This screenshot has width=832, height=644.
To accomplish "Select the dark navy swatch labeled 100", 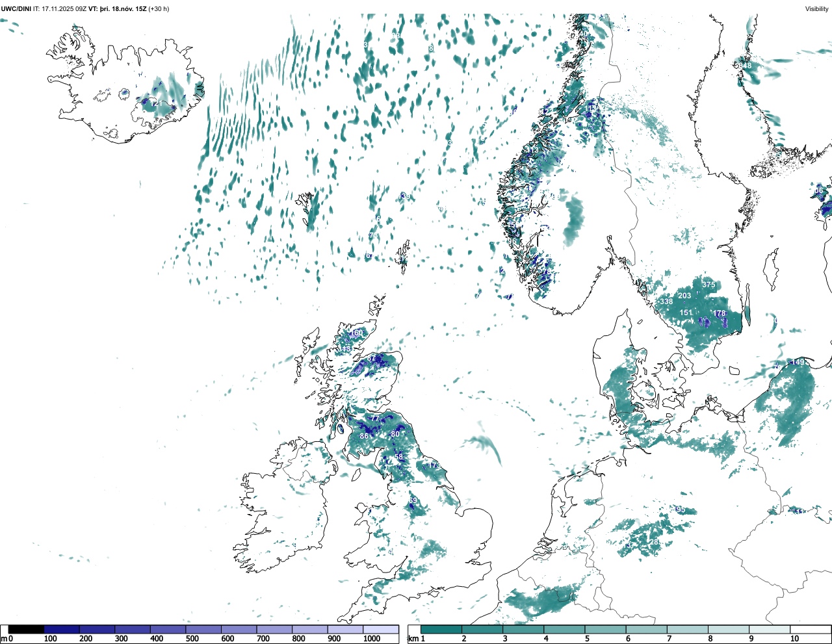I will (62, 629).
